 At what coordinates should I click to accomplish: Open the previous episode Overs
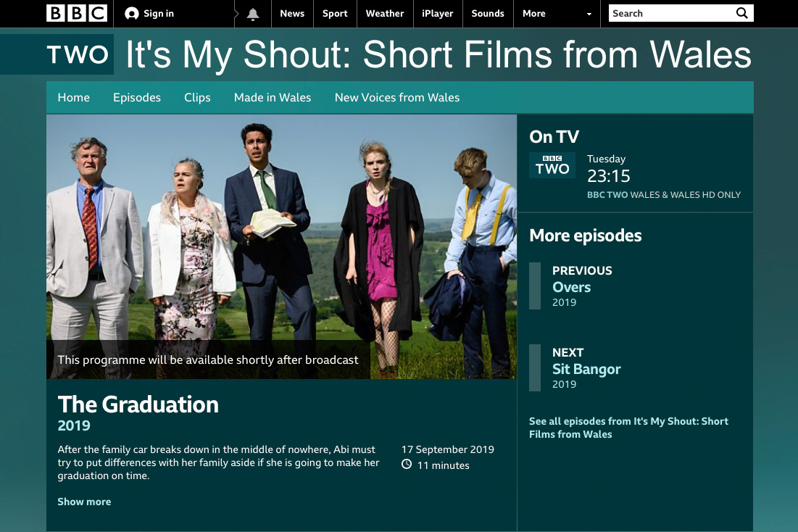coord(572,286)
